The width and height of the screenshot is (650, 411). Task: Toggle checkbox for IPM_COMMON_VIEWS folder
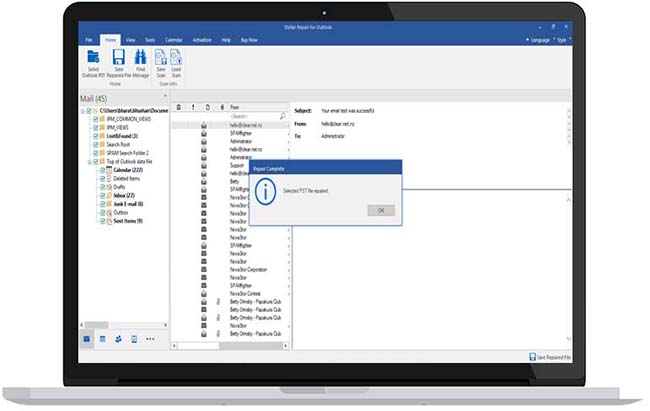[96, 119]
